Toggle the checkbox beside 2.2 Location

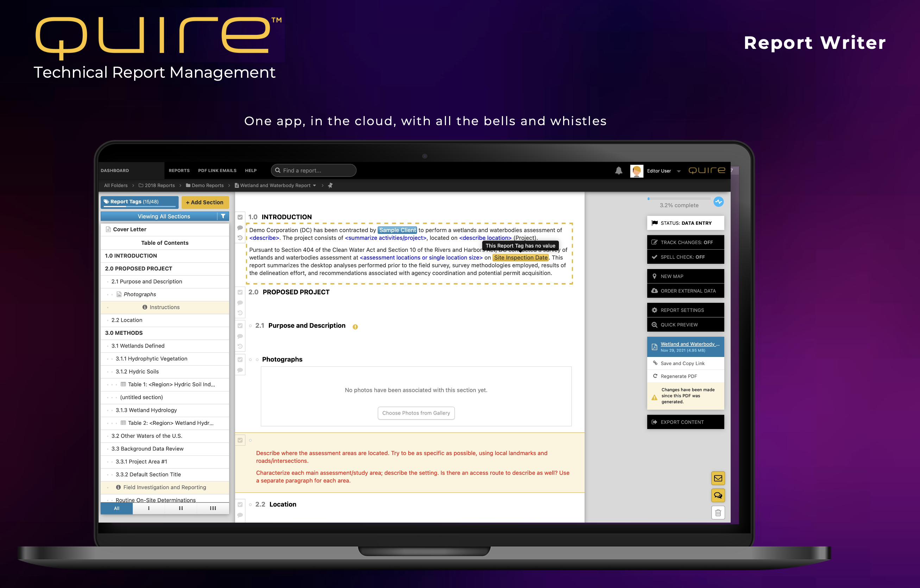coord(240,505)
